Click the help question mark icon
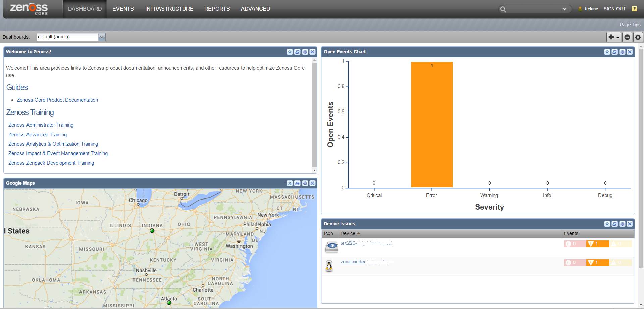This screenshot has height=309, width=644. click(634, 9)
